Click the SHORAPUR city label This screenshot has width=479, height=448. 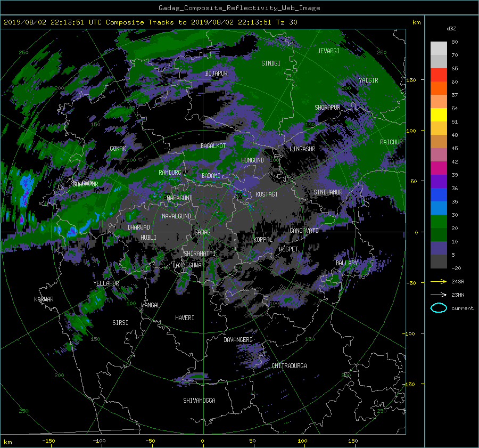tap(327, 108)
